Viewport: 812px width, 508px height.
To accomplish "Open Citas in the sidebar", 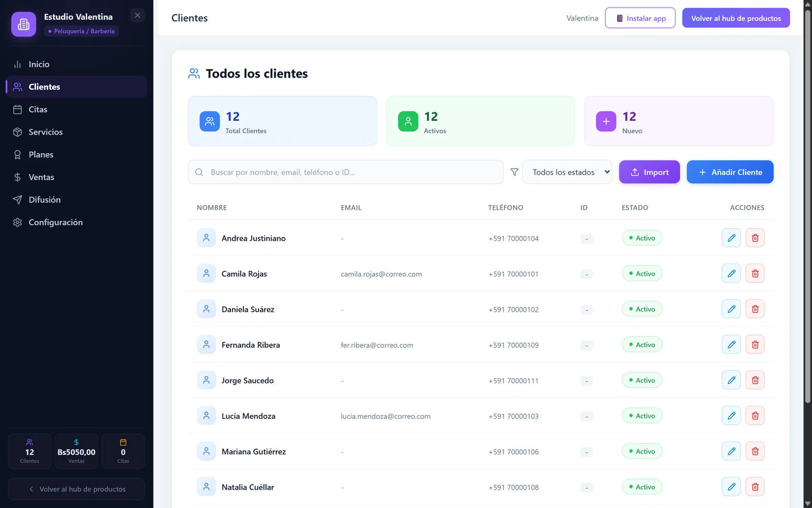I will click(77, 110).
